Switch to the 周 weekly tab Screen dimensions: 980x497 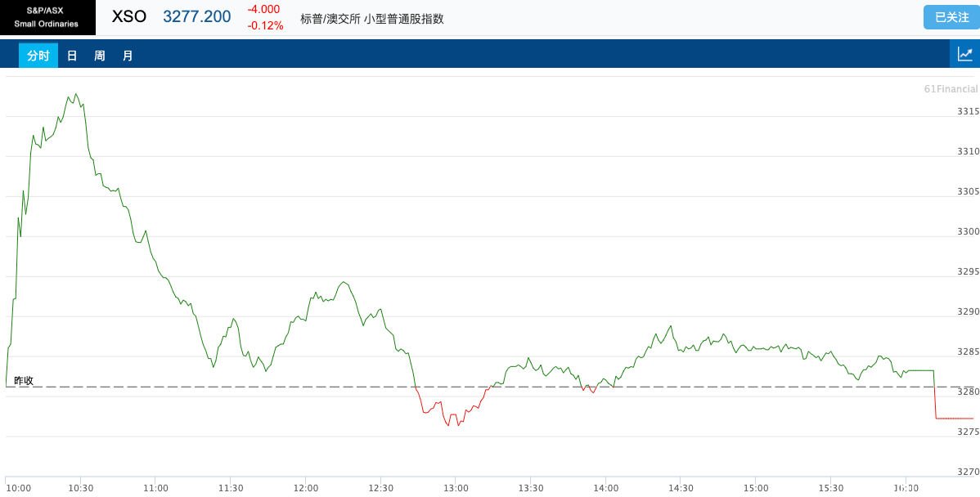(99, 56)
